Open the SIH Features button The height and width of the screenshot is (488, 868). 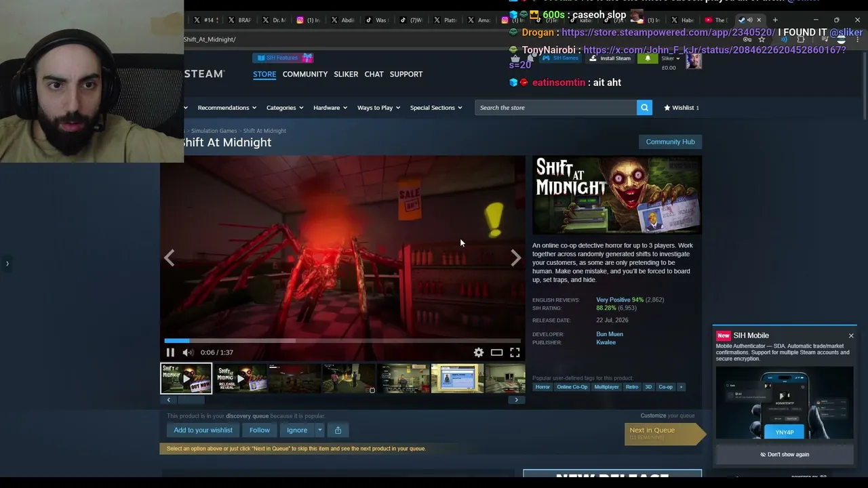(284, 58)
